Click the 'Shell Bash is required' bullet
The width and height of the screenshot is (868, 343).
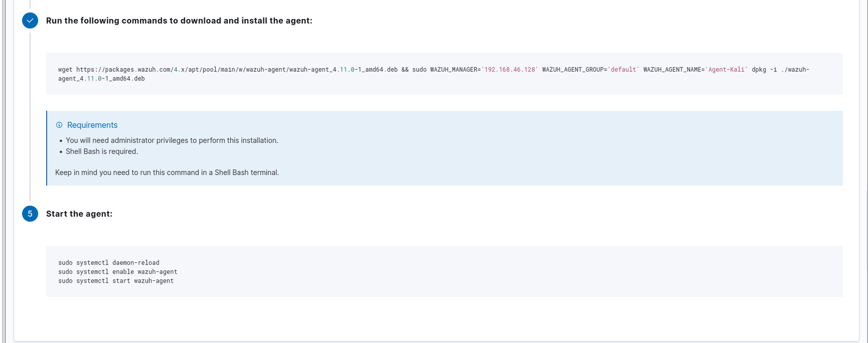[102, 152]
